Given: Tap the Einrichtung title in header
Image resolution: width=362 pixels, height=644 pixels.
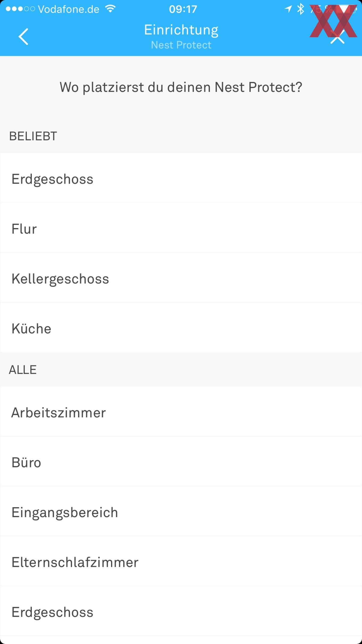Looking at the screenshot, I should coord(181,30).
